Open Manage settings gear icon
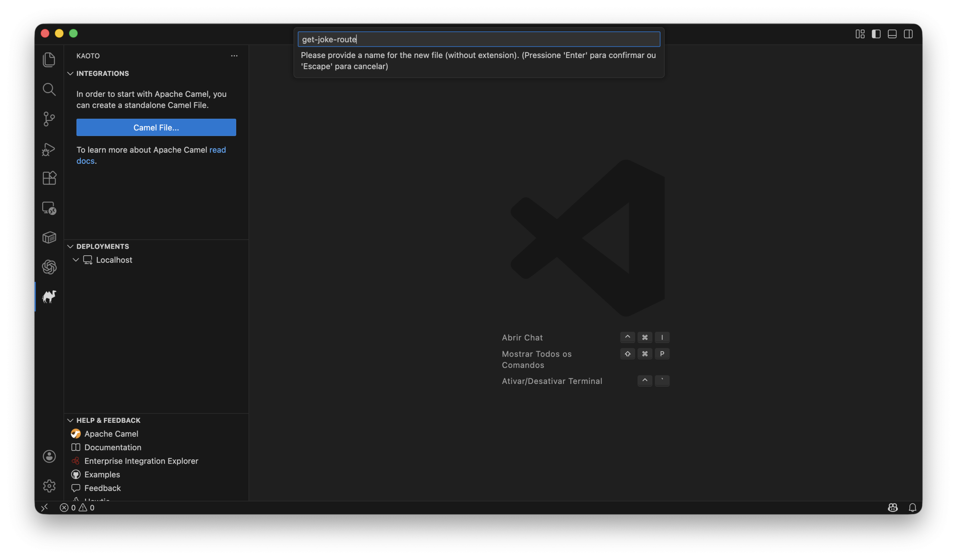 pyautogui.click(x=49, y=486)
